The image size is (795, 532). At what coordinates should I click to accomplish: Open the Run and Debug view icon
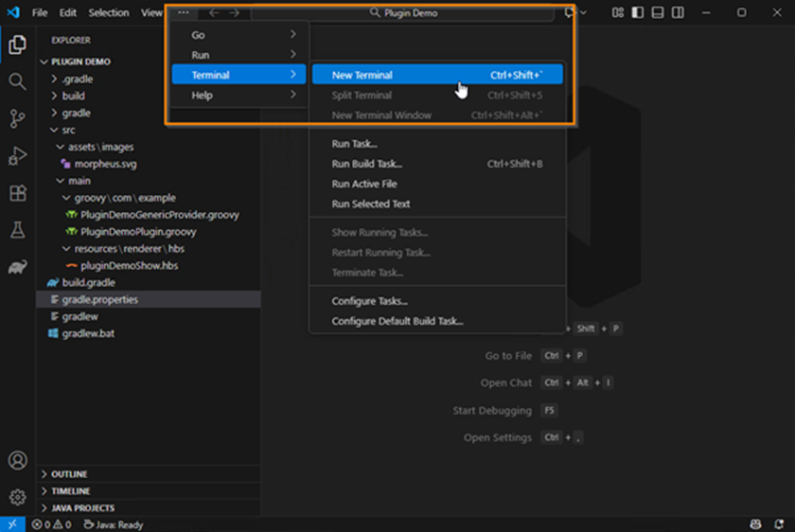[17, 155]
